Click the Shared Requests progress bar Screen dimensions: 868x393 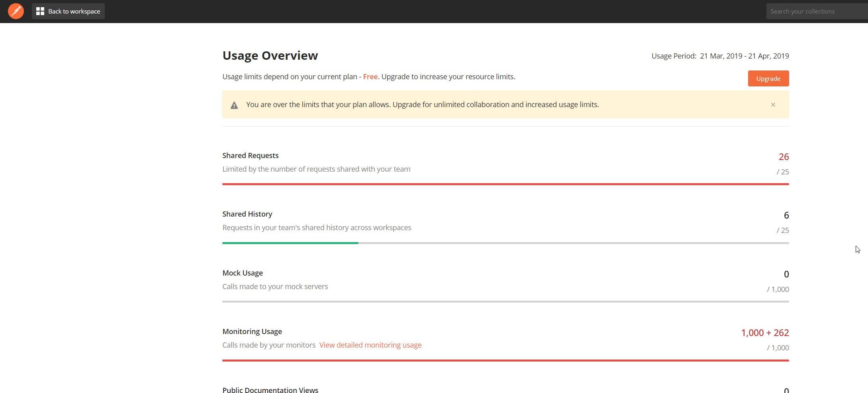505,184
